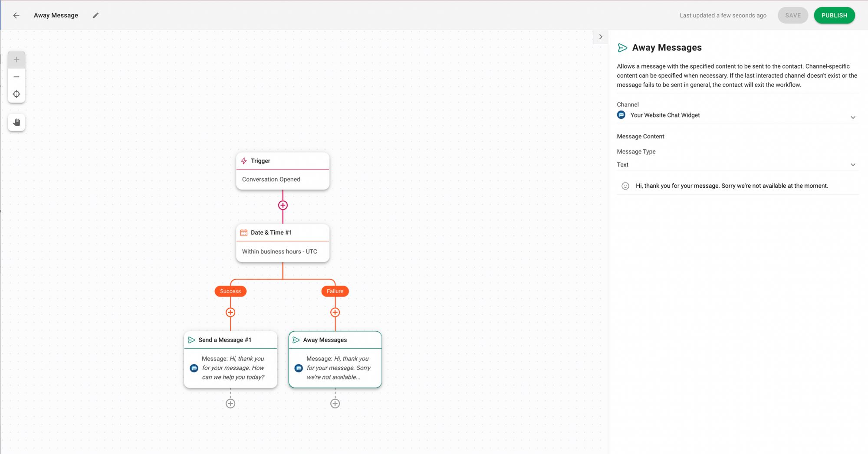Select the Date & Time #1 node
The image size is (868, 454).
pos(283,243)
